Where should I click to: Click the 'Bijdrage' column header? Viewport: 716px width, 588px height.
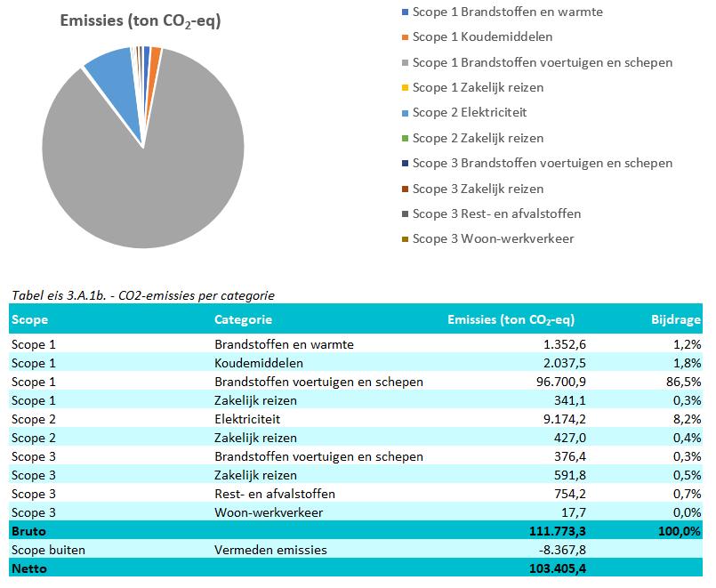(676, 319)
